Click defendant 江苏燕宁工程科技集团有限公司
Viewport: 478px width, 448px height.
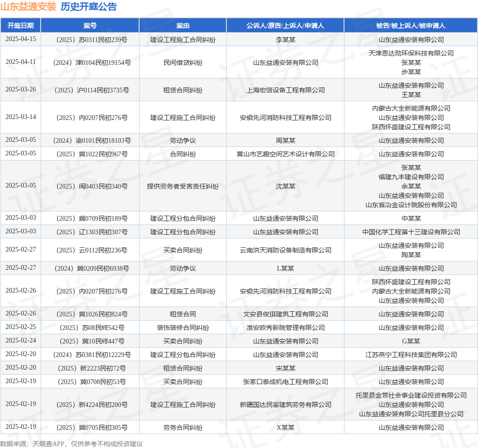(411, 355)
